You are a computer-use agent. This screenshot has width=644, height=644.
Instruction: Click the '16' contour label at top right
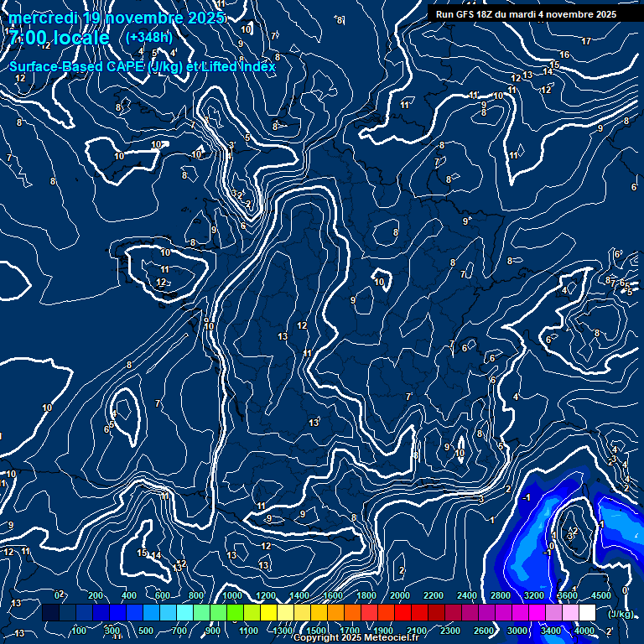point(564,55)
